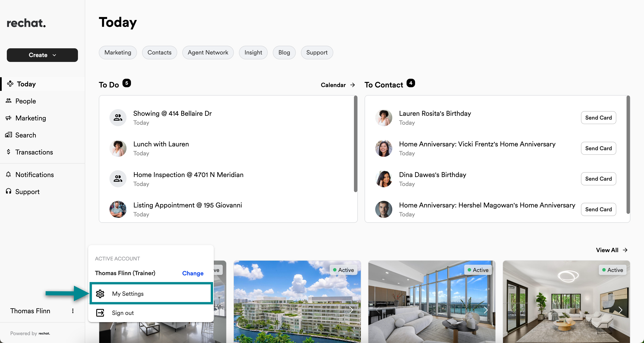Click the Marketing megaphone icon in sidebar
Image resolution: width=644 pixels, height=343 pixels.
point(9,118)
